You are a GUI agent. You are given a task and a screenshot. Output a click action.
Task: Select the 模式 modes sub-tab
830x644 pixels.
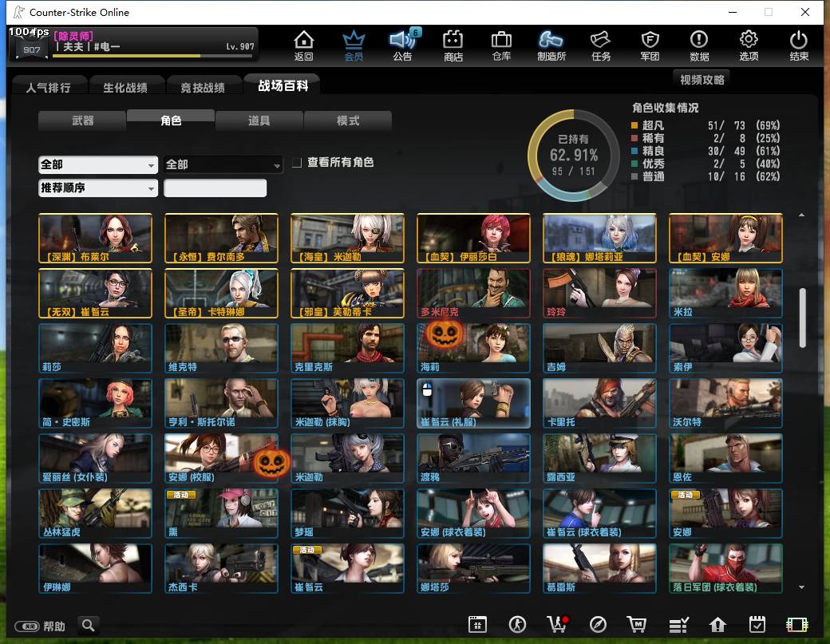click(x=348, y=121)
